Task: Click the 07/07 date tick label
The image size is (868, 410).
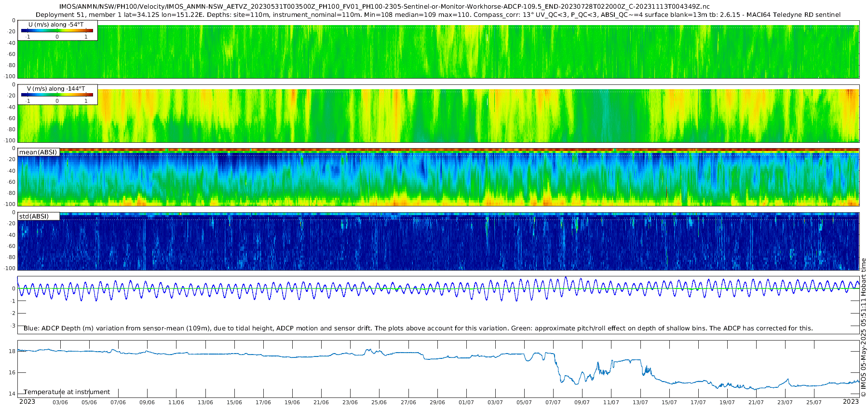Action: coord(553,402)
